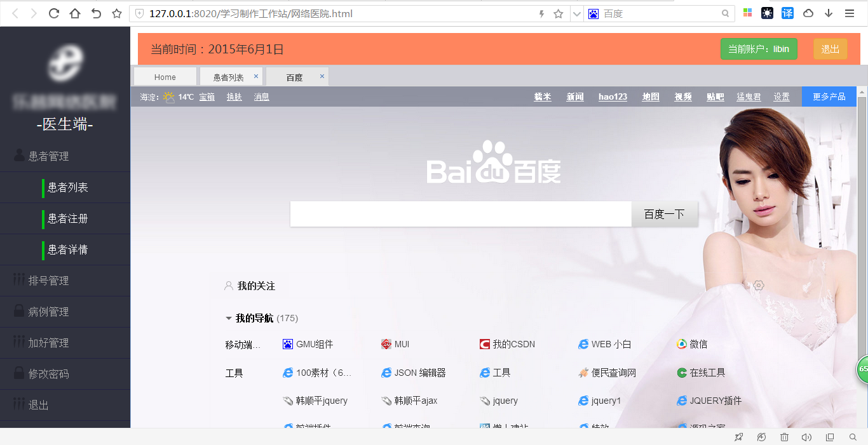Click the weather sun icon beside 14℃
This screenshot has height=445, width=868.
click(x=168, y=96)
